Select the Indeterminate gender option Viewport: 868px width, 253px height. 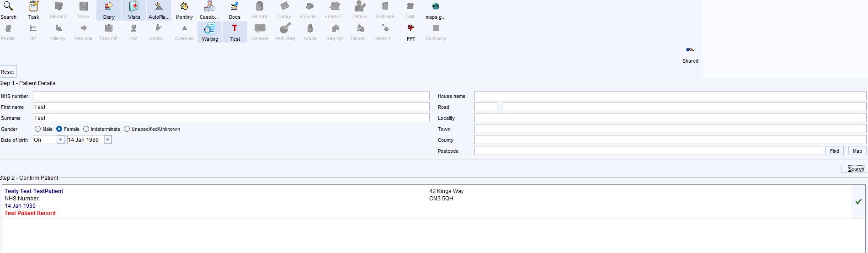pyautogui.click(x=86, y=129)
